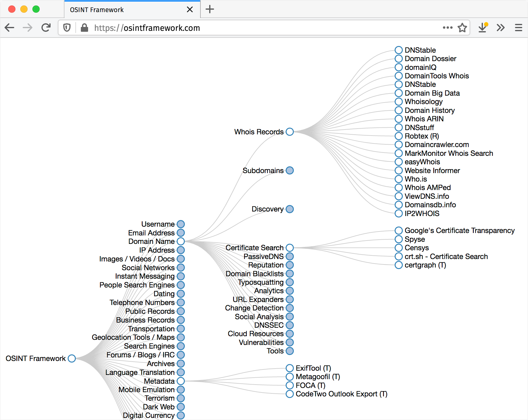Open the FOCA (T) link
Viewport: 528px width, 420px height.
coord(310,386)
